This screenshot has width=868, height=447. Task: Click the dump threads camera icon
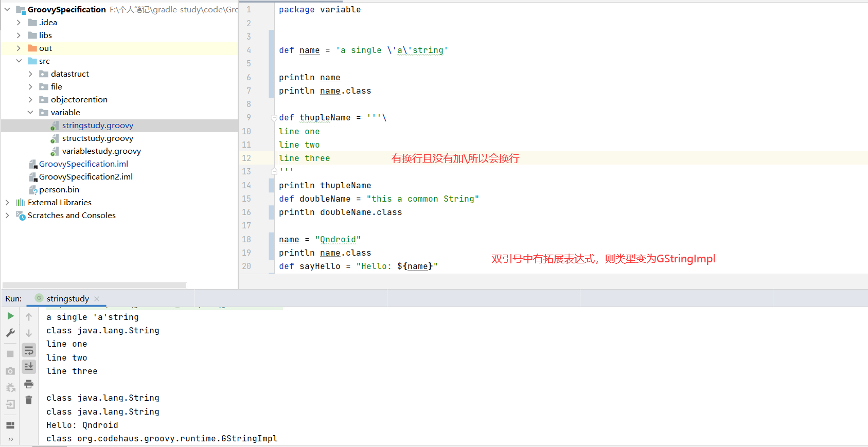10,371
